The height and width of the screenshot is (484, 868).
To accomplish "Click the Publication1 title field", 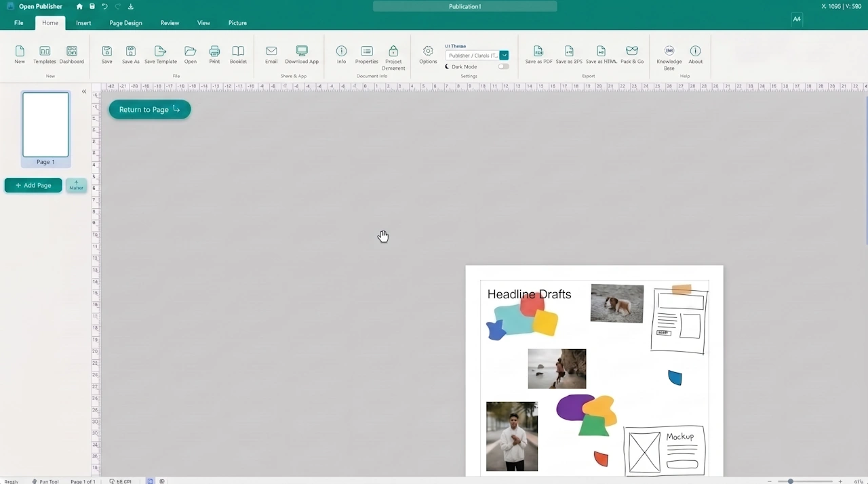I will click(465, 6).
